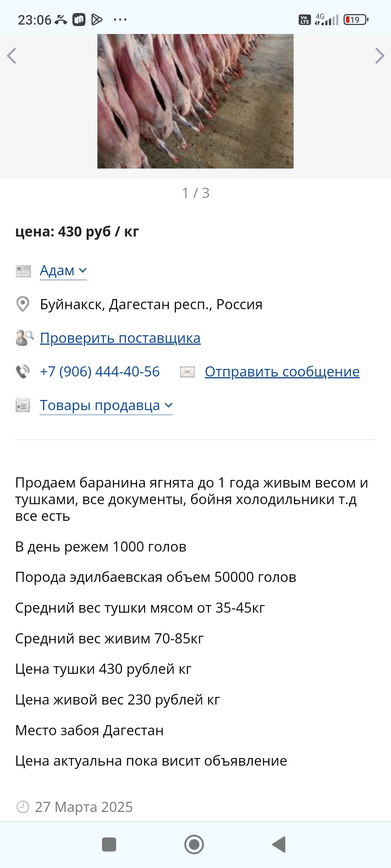Call the phone number +7 (906) 444-40-56
Image resolution: width=391 pixels, height=868 pixels.
point(100,372)
